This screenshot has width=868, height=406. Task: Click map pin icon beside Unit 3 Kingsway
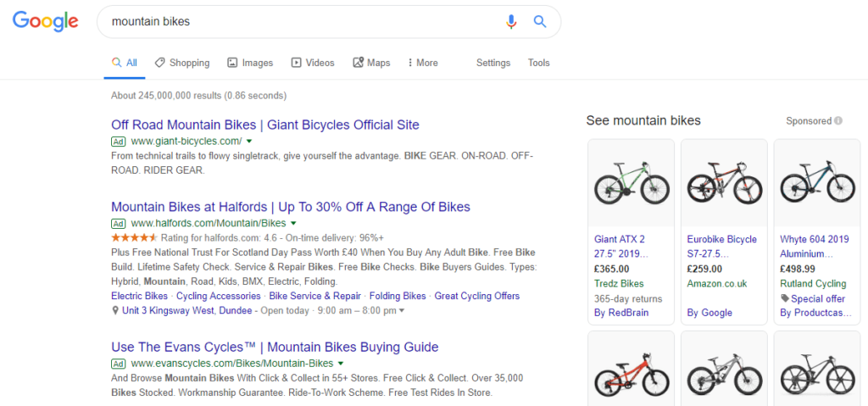coord(115,311)
